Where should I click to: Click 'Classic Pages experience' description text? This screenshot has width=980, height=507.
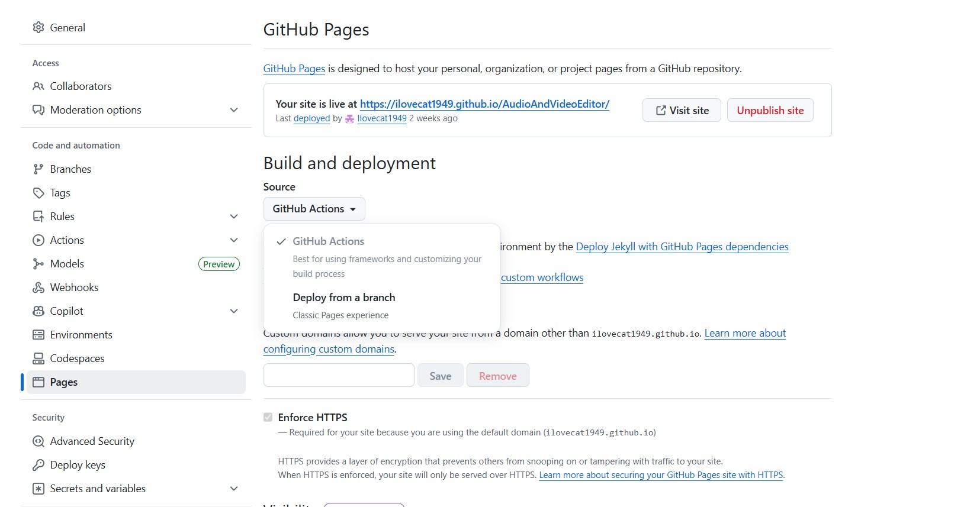pyautogui.click(x=340, y=315)
